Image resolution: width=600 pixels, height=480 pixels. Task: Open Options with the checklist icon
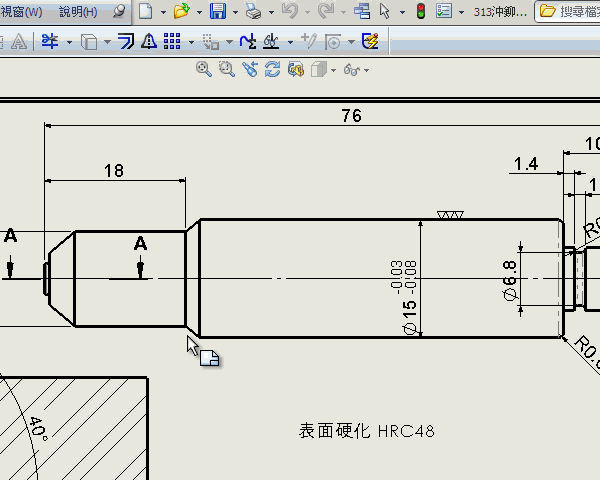pyautogui.click(x=444, y=11)
